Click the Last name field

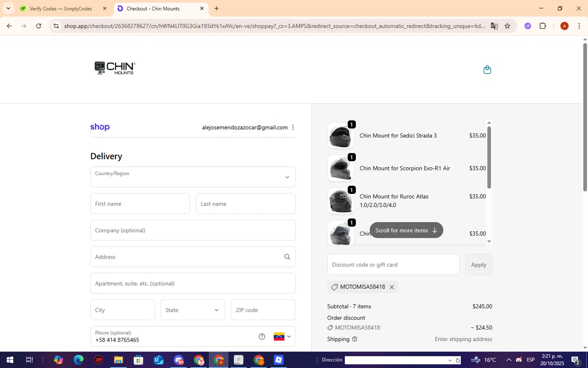246,204
